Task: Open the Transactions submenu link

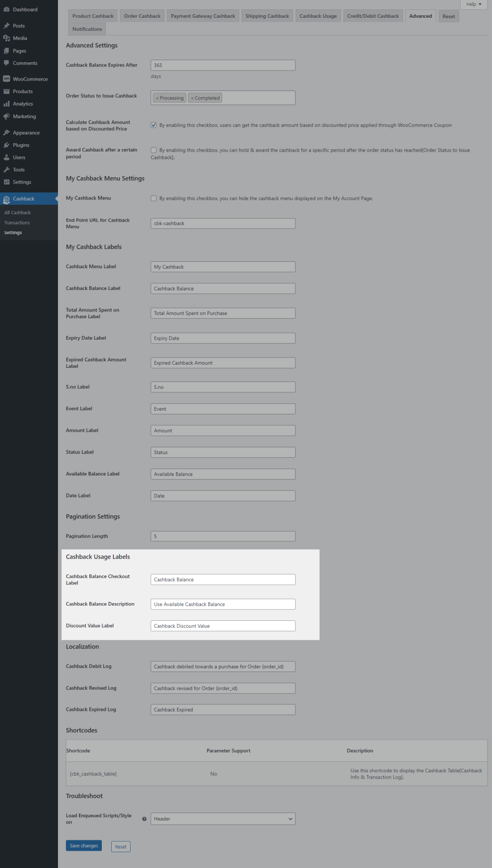Action: [17, 223]
